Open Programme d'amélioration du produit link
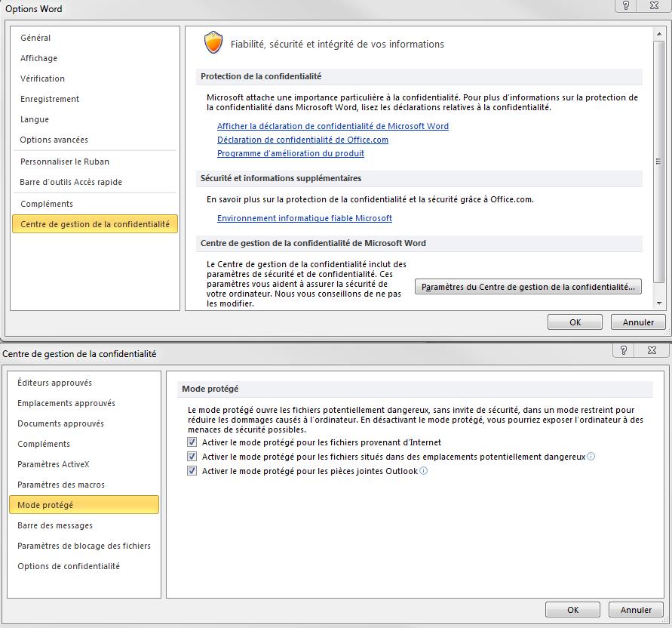672x628 pixels. pyautogui.click(x=290, y=153)
